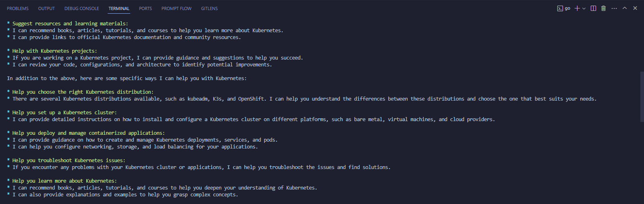Click the 'Help with Kubernetes projects:' heading line
The width and height of the screenshot is (644, 204).
coord(52,51)
